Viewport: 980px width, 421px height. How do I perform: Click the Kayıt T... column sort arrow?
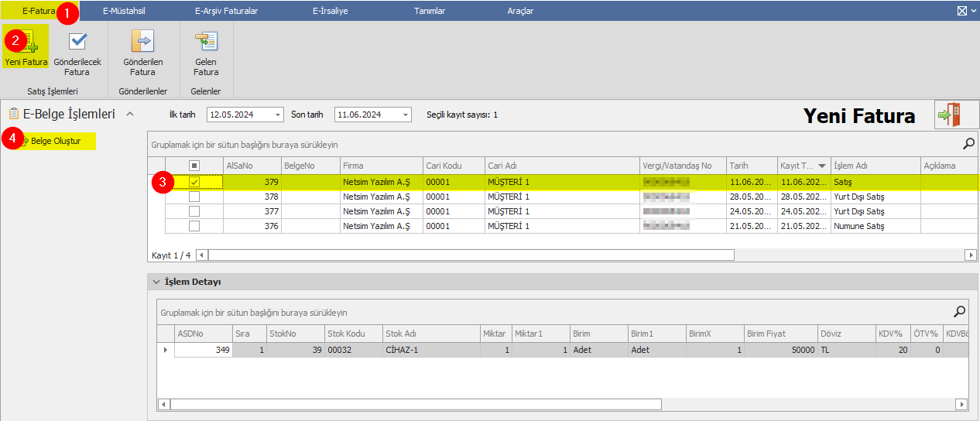pyautogui.click(x=821, y=166)
